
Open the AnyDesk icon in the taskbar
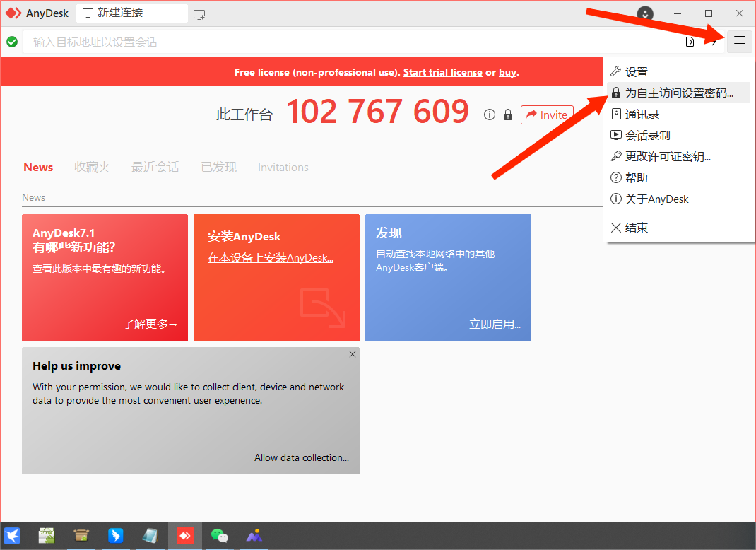point(184,536)
